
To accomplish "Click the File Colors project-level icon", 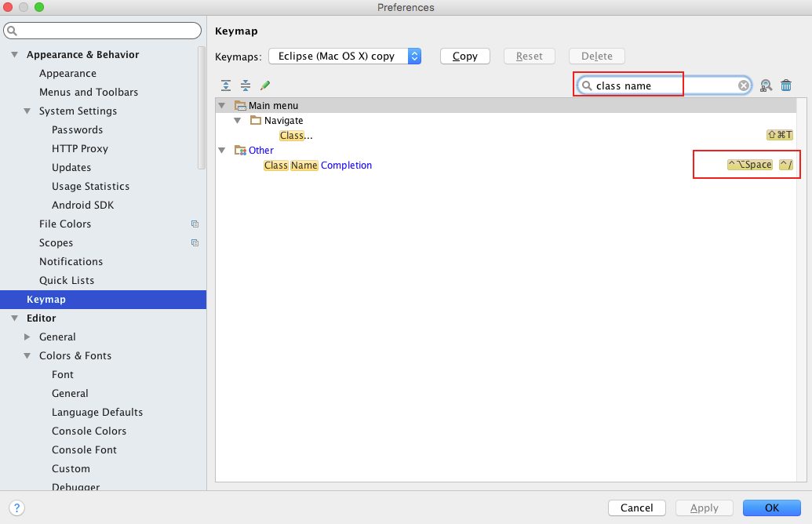I will pos(195,224).
